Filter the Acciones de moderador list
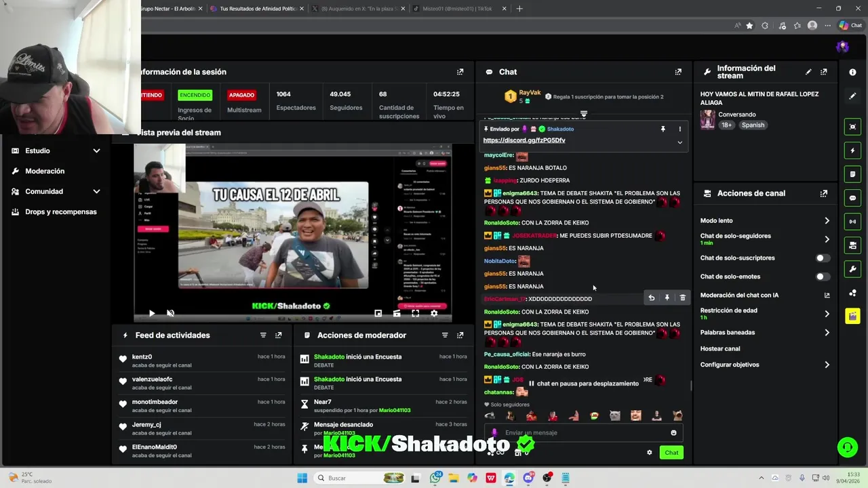 pos(445,335)
